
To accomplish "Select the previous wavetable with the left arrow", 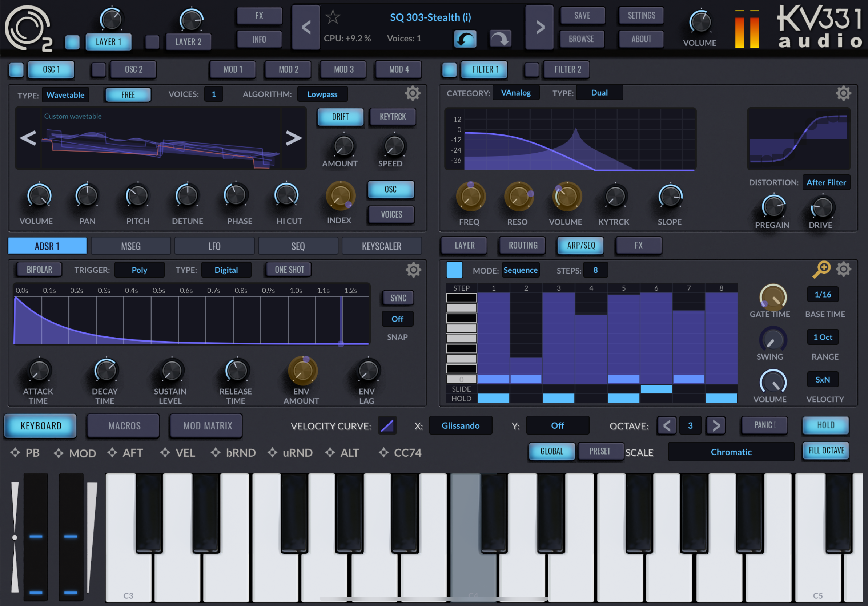I will (x=28, y=138).
